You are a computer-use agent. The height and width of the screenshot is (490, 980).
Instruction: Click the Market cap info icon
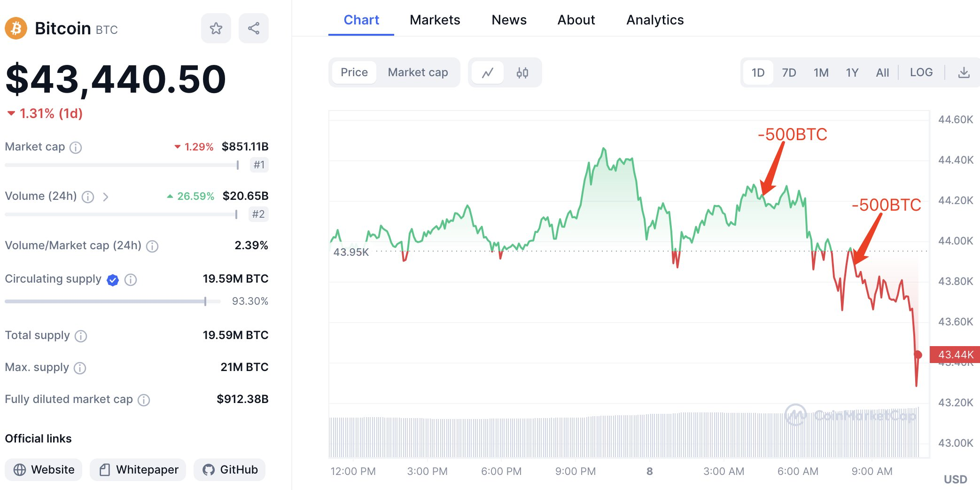point(76,148)
